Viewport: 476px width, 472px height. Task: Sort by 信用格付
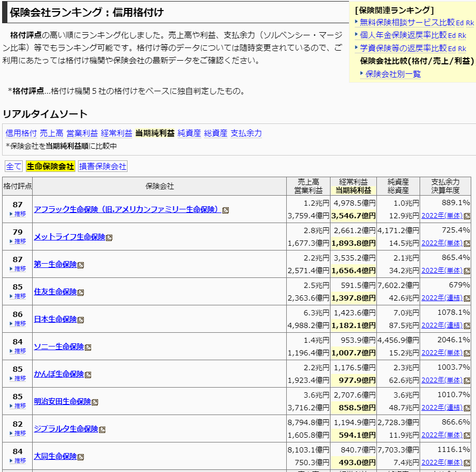(21, 133)
